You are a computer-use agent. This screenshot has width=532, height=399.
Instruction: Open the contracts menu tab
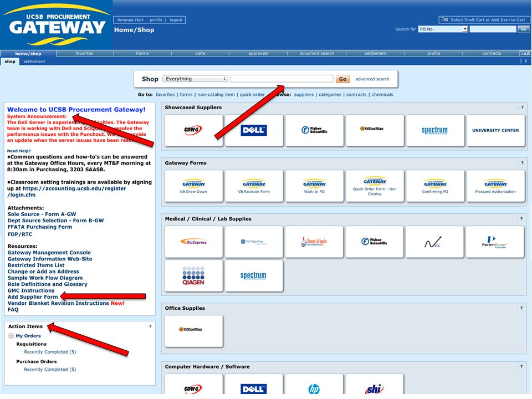pyautogui.click(x=492, y=53)
